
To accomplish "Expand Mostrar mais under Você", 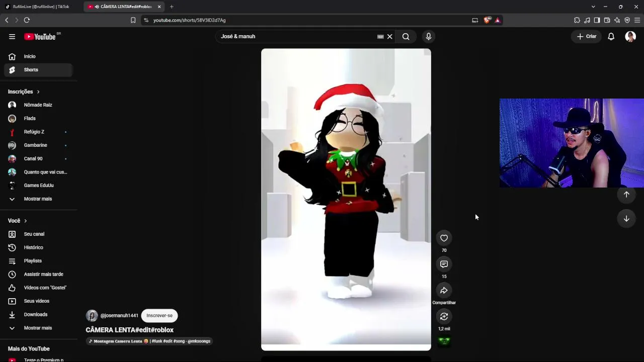I will pos(38,328).
